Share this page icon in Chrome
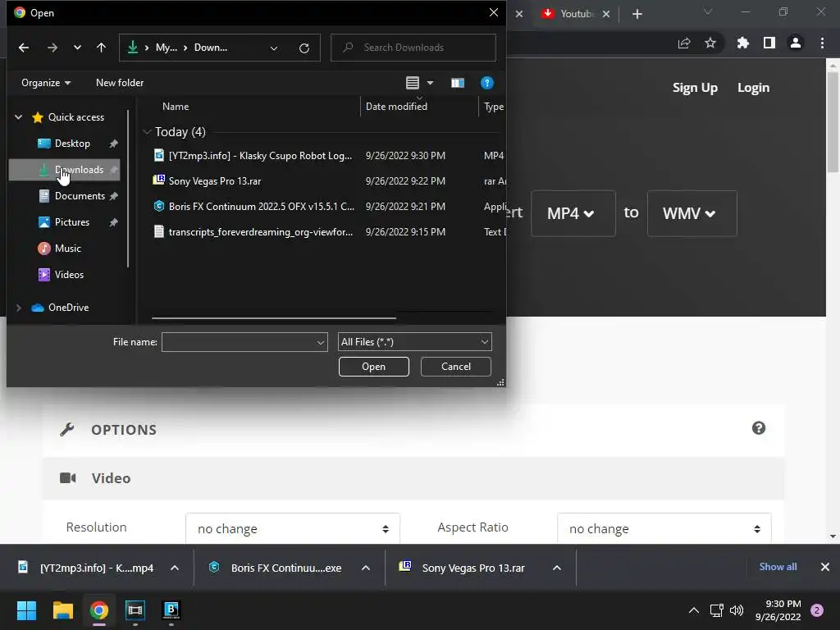The height and width of the screenshot is (630, 840). click(683, 43)
